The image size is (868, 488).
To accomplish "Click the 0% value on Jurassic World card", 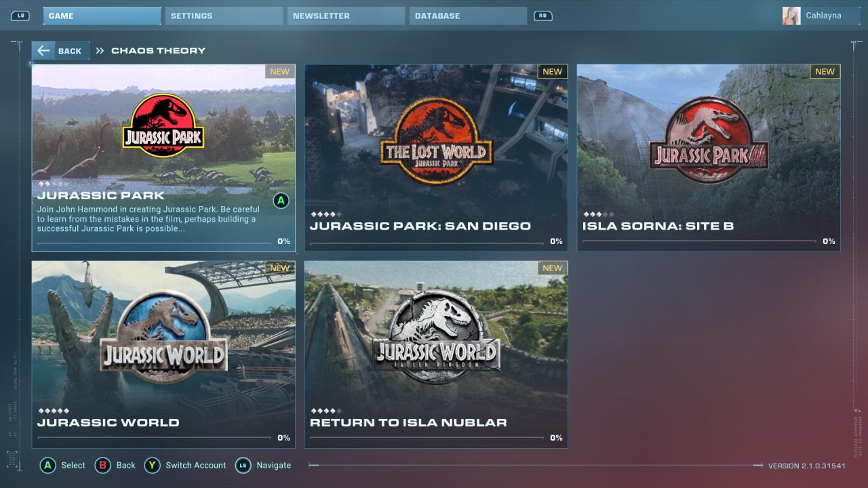I will [283, 438].
